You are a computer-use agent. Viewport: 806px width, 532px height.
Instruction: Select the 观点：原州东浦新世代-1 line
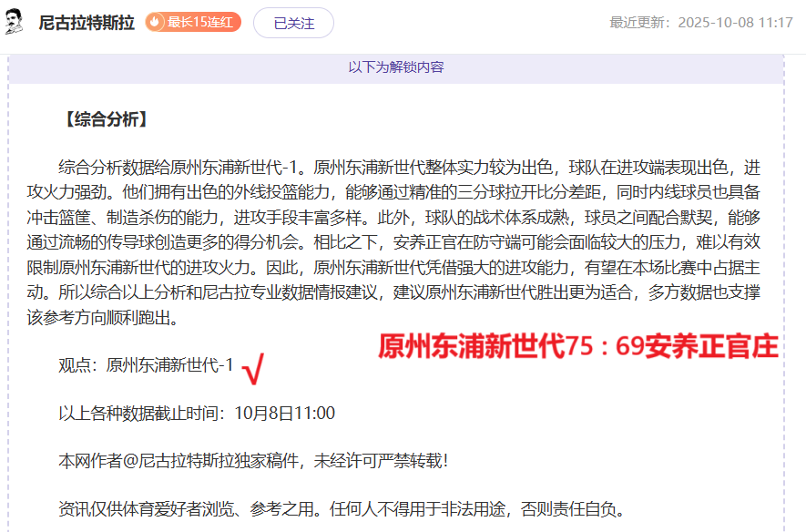click(146, 365)
